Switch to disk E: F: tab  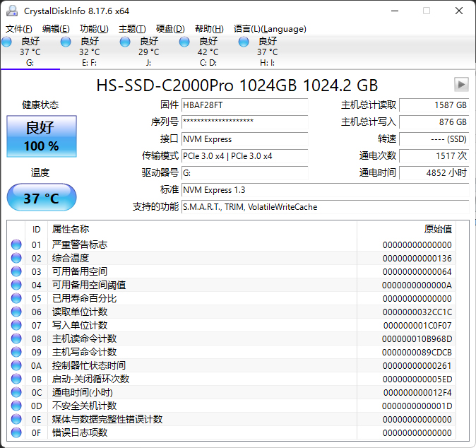click(89, 52)
